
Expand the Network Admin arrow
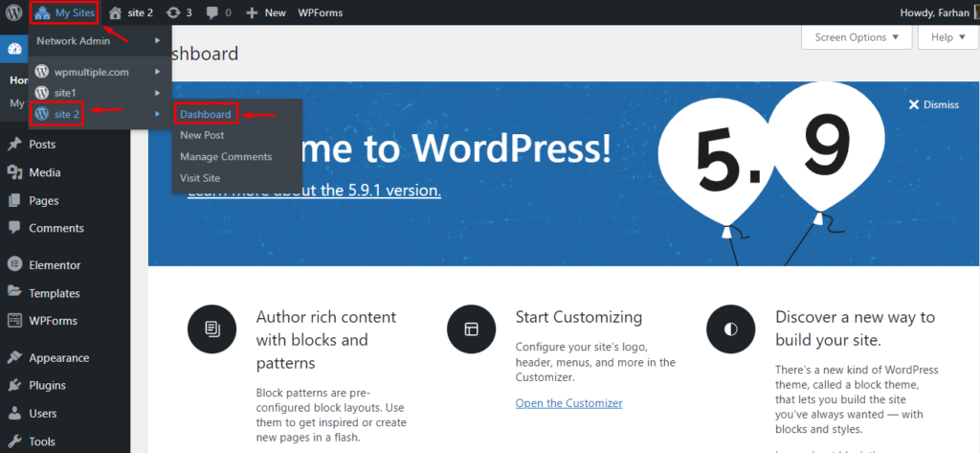[158, 40]
